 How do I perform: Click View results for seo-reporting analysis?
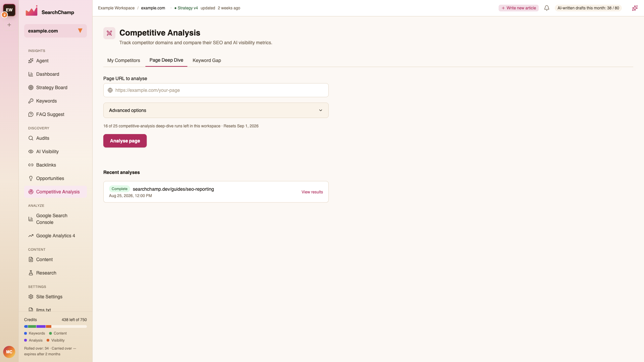click(312, 192)
